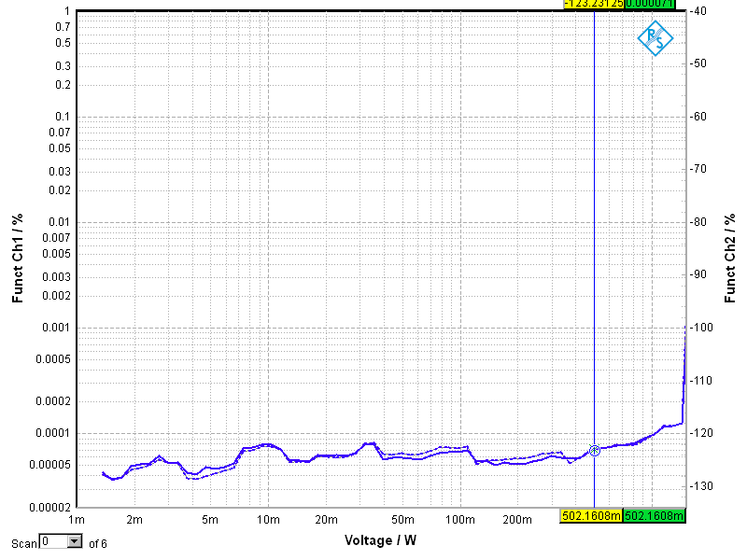The image size is (747, 560).
Task: Click the 'Funct Ch1 / %' axis title
Action: 18,258
